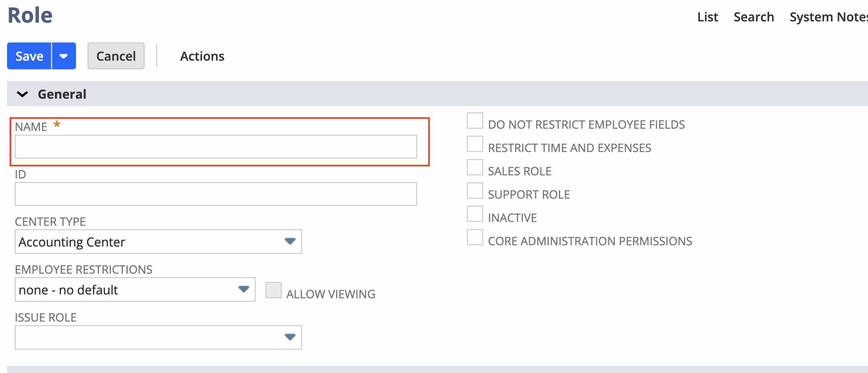Screen dimensions: 868x373
Task: Mark the role as Inactive
Action: pyautogui.click(x=475, y=214)
